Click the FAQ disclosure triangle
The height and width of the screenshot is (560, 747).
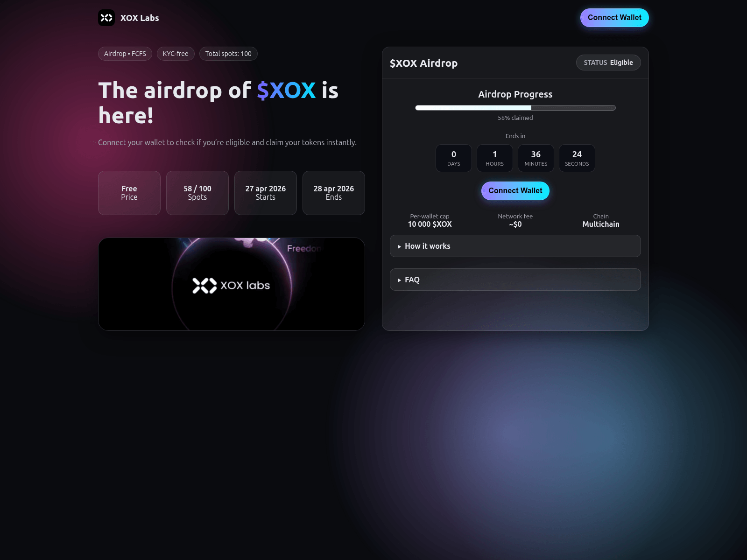tap(399, 280)
